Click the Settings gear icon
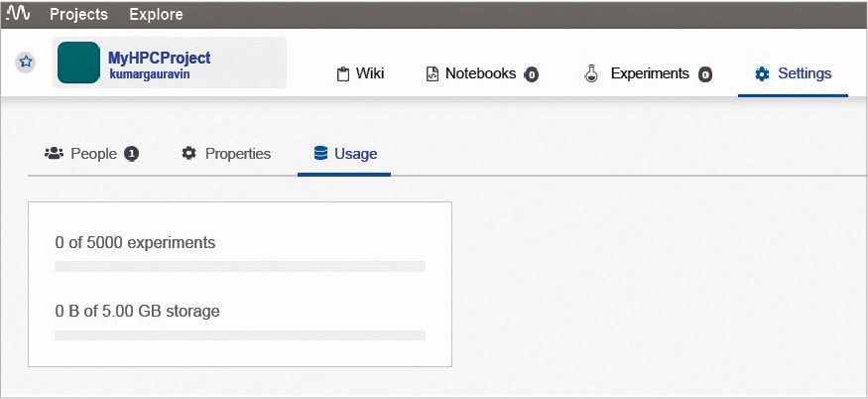Screen dimensions: 868x399 tap(762, 74)
